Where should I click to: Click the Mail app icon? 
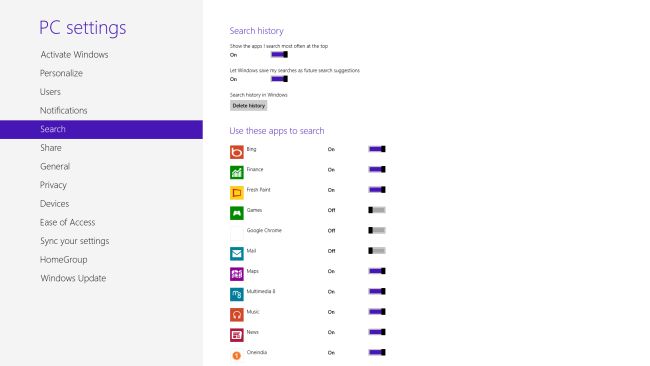pos(237,254)
